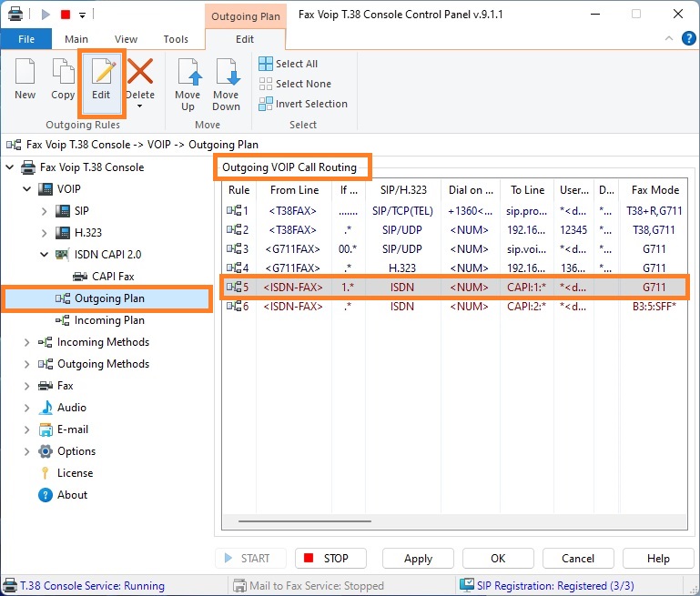Click the E-mail icon in tree
Image resolution: width=700 pixels, height=596 pixels.
[46, 429]
